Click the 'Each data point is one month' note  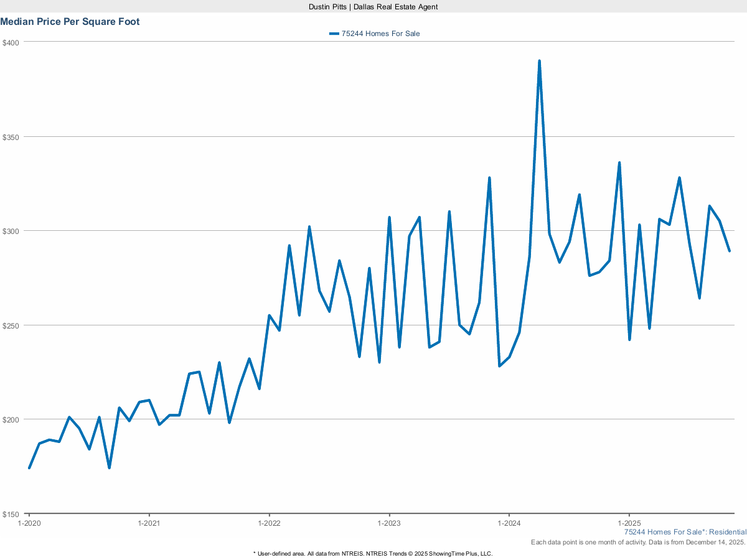pyautogui.click(x=638, y=543)
